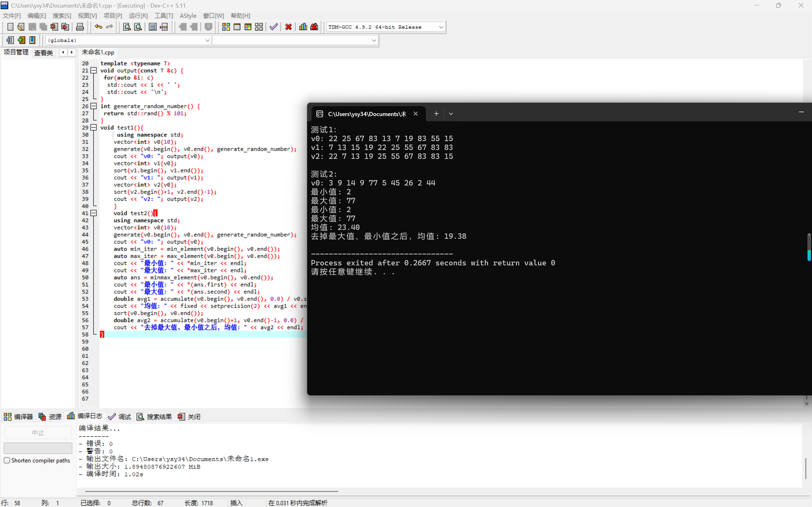Open the 运行[R] menu
Image resolution: width=812 pixels, height=507 pixels.
(x=138, y=16)
